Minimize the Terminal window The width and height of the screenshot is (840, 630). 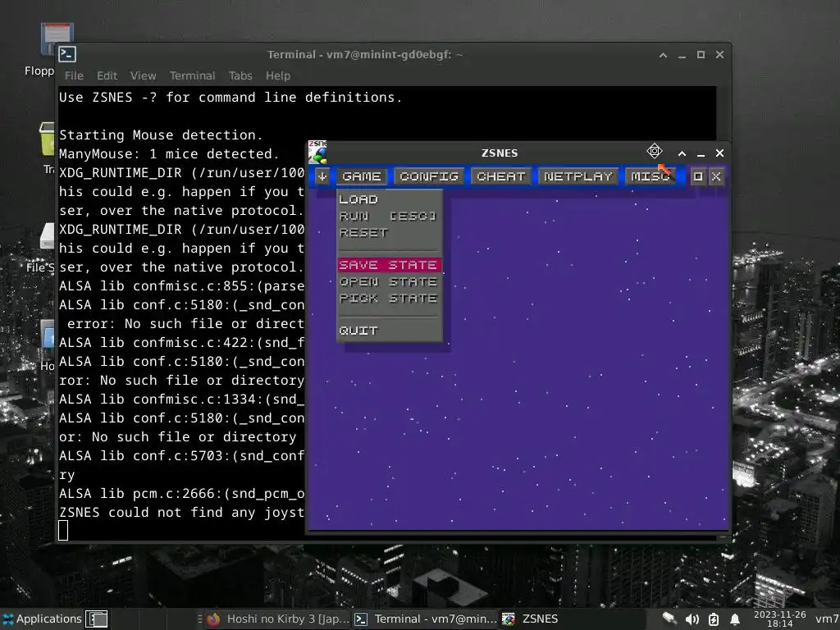(682, 55)
